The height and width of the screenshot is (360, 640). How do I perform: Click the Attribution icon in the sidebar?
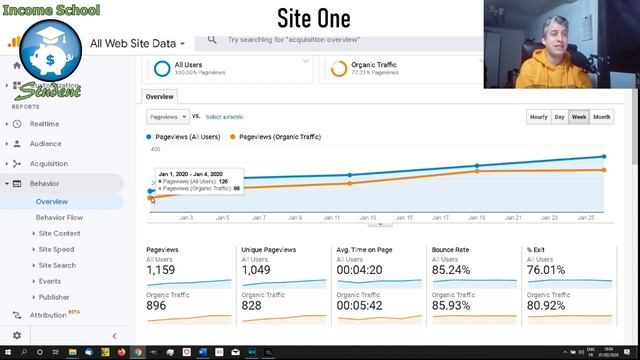[x=17, y=315]
